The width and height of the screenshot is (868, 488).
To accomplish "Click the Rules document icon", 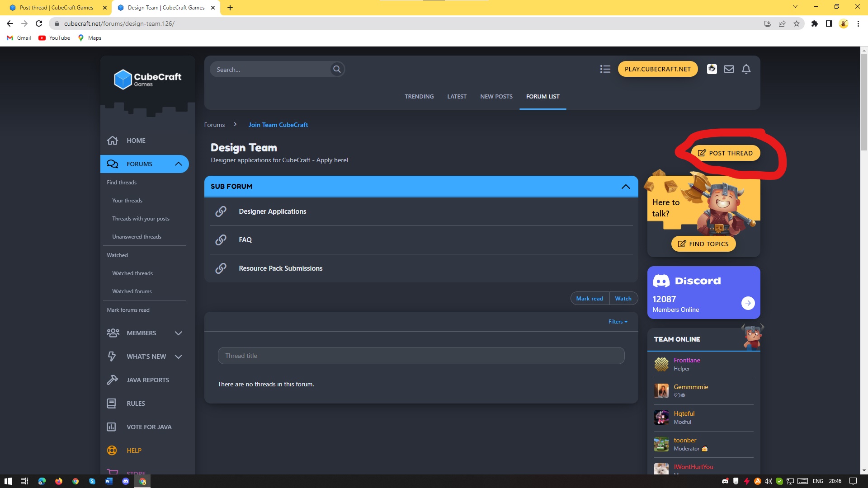I will pos(111,404).
